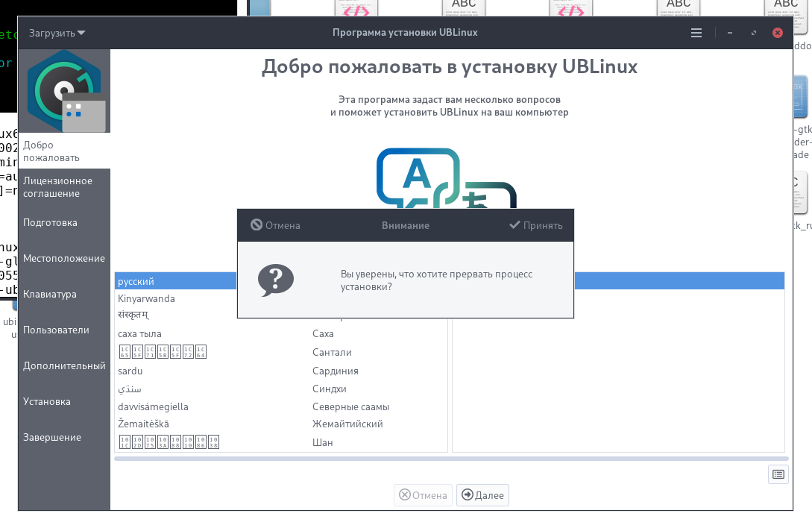Click the Сантали name cell
Image resolution: width=812 pixels, height=531 pixels.
(331, 352)
